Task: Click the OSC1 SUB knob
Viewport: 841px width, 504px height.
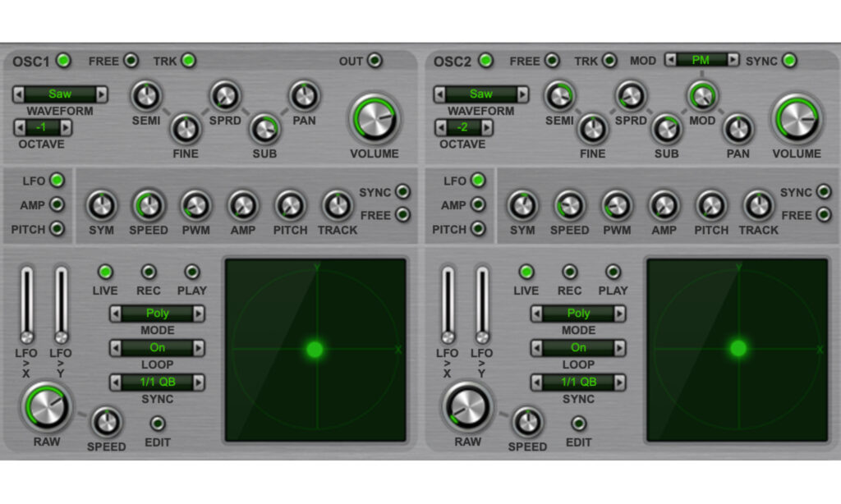Action: click(264, 128)
